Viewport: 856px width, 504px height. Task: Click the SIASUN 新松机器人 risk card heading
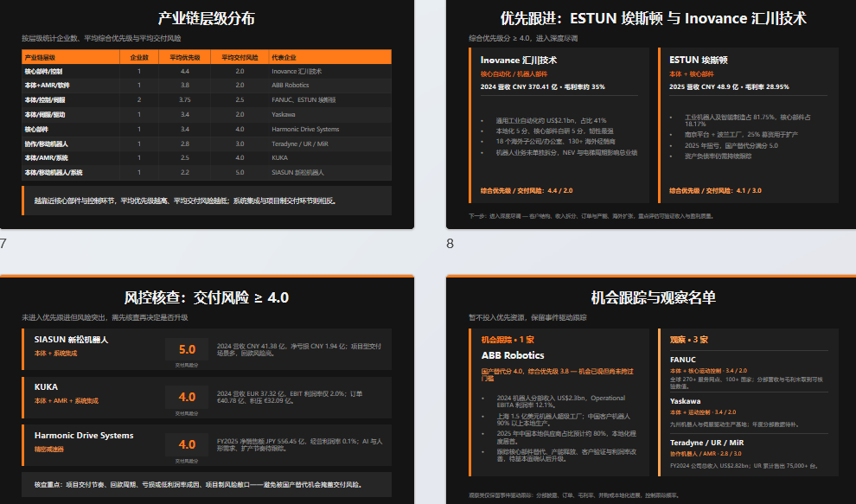pyautogui.click(x=71, y=340)
